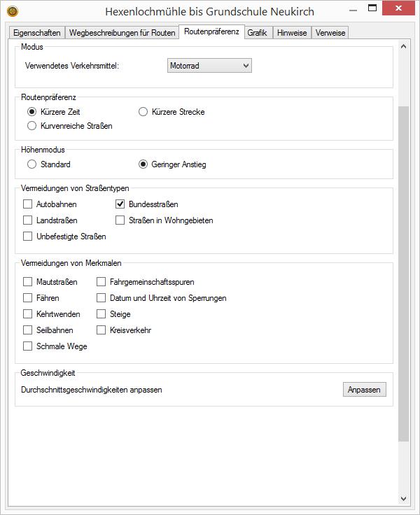Click the scrollbar down arrow

[403, 498]
